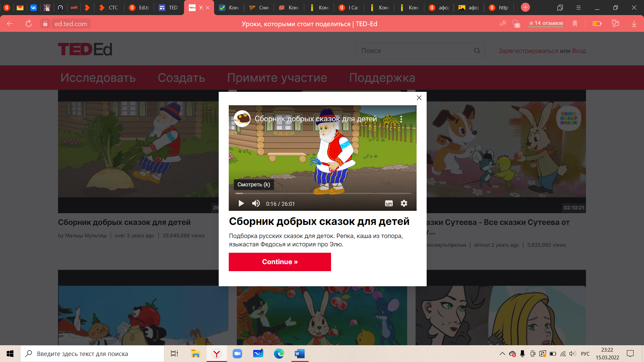Click the red Continue button
The image size is (644, 362).
280,262
